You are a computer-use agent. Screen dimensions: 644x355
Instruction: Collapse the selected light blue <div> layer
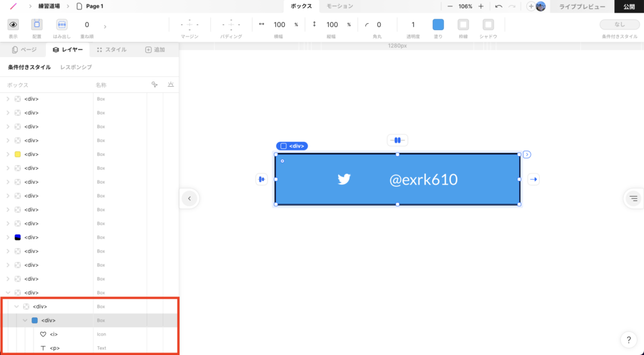(x=25, y=320)
